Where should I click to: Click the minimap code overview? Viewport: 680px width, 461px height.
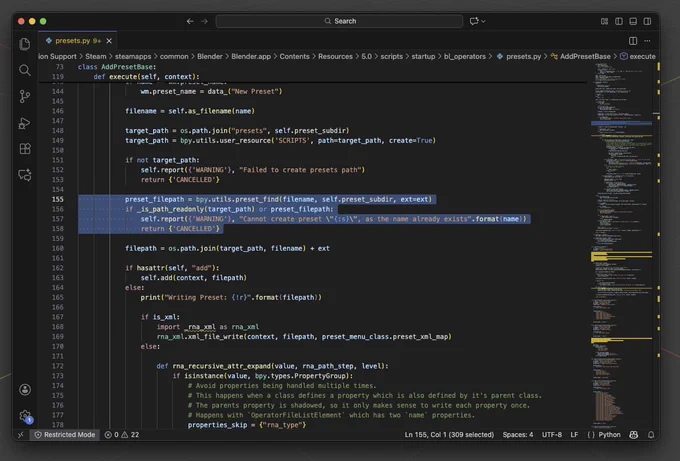click(621, 243)
